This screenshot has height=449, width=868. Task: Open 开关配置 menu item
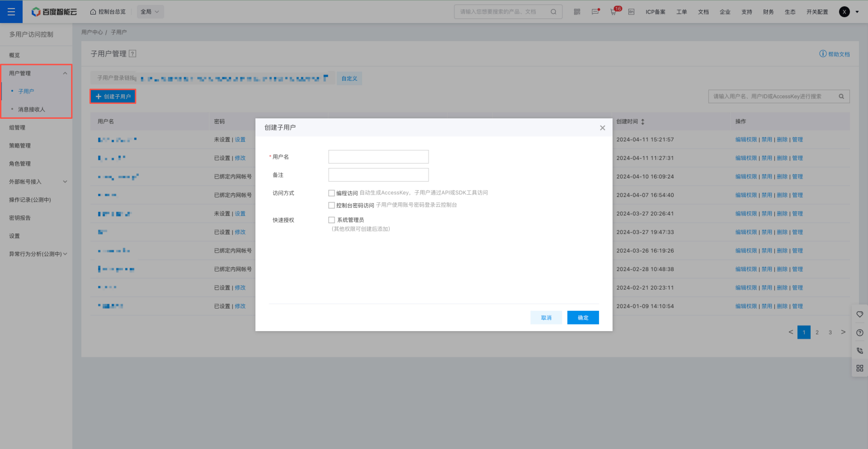(x=817, y=12)
